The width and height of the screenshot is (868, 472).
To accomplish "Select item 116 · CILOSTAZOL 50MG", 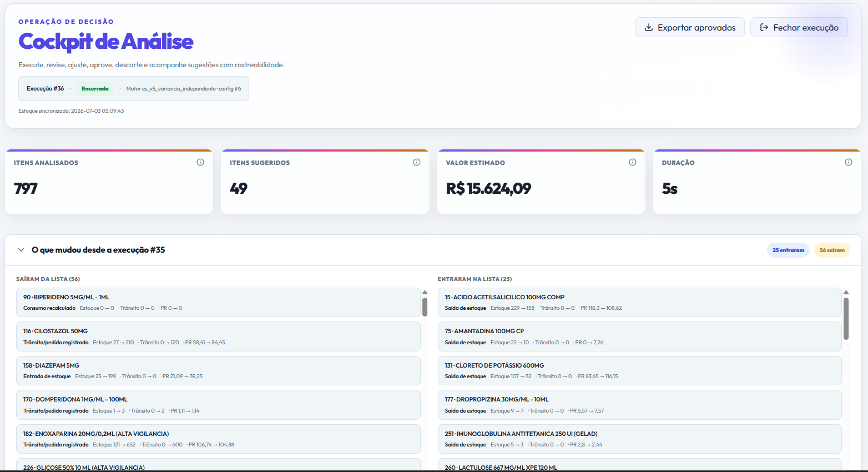I will [218, 337].
